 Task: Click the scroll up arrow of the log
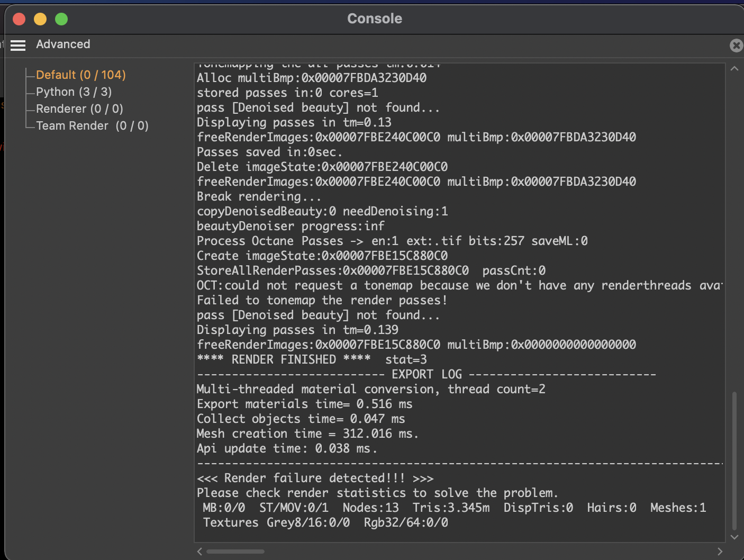click(734, 69)
